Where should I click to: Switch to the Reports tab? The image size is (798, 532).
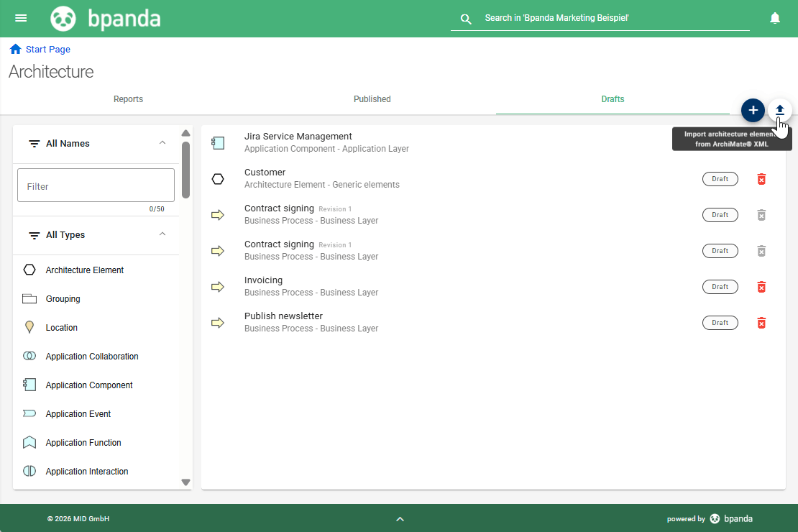(128, 99)
